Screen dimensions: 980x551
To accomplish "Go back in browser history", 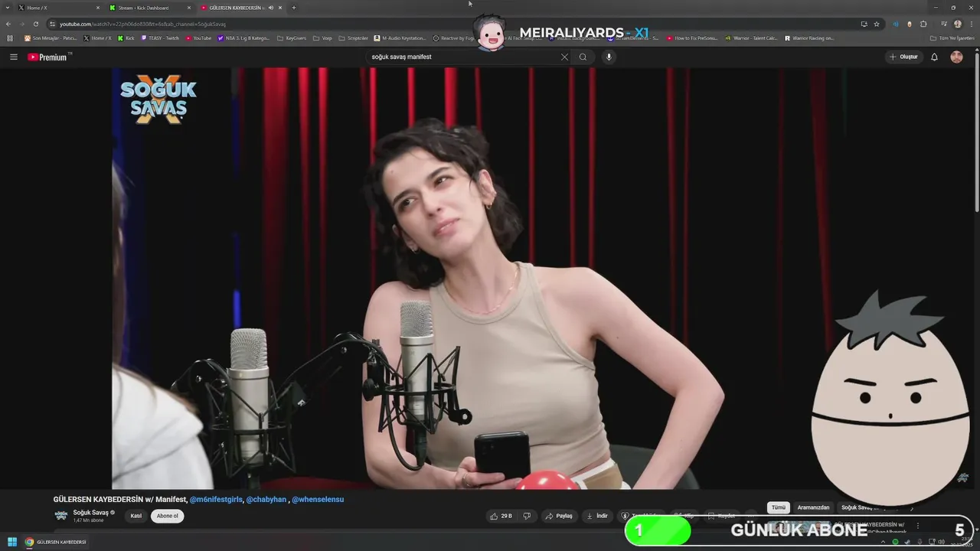I will (8, 24).
